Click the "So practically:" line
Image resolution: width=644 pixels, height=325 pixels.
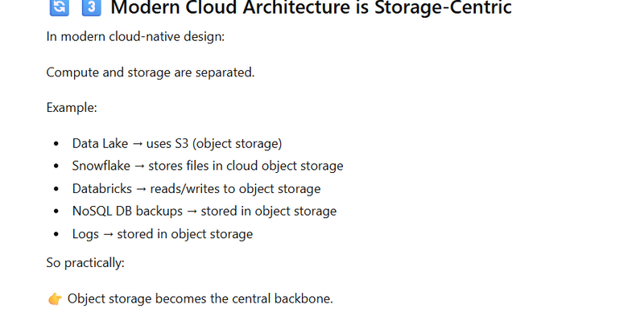pyautogui.click(x=85, y=263)
